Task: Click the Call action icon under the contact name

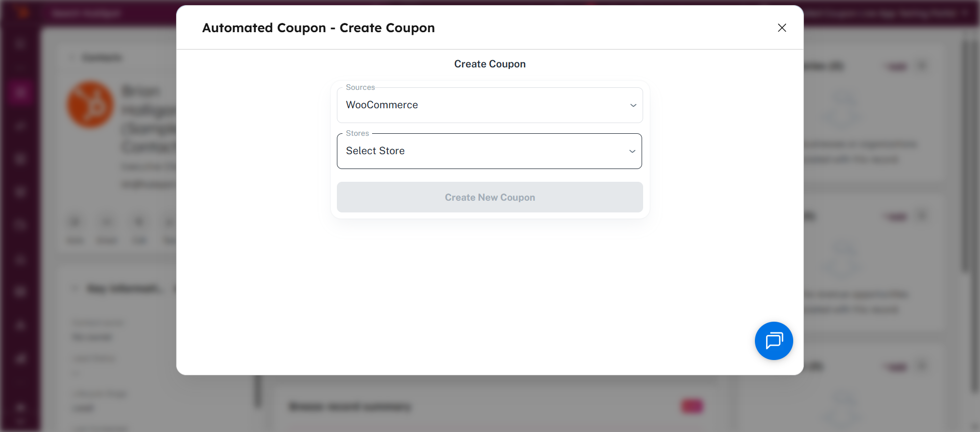Action: (x=139, y=222)
